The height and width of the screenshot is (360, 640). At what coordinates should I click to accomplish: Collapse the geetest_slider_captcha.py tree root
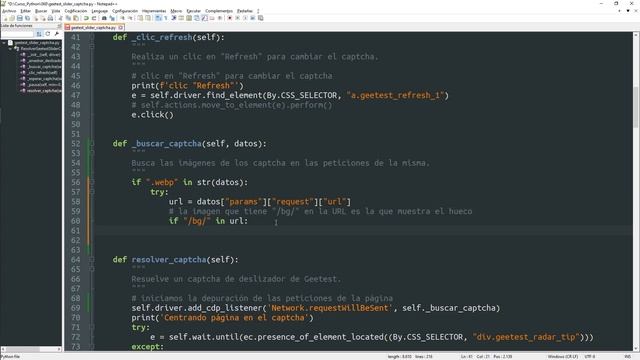pyautogui.click(x=4, y=43)
